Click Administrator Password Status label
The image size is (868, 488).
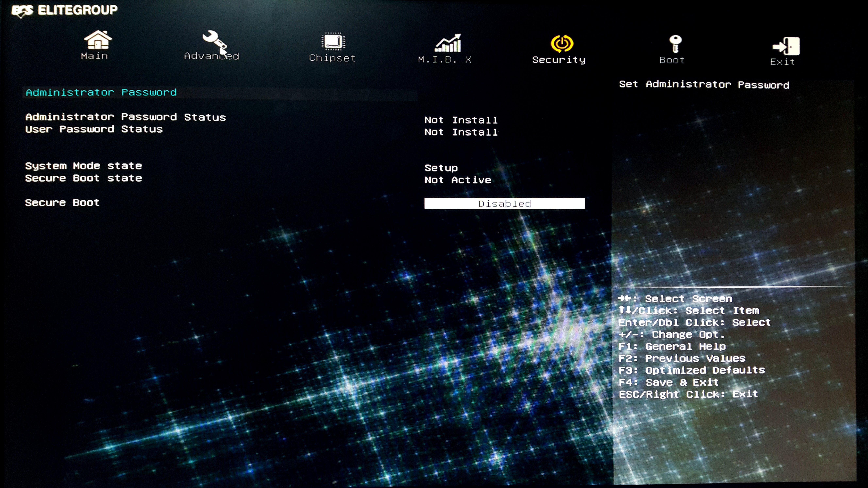point(126,117)
